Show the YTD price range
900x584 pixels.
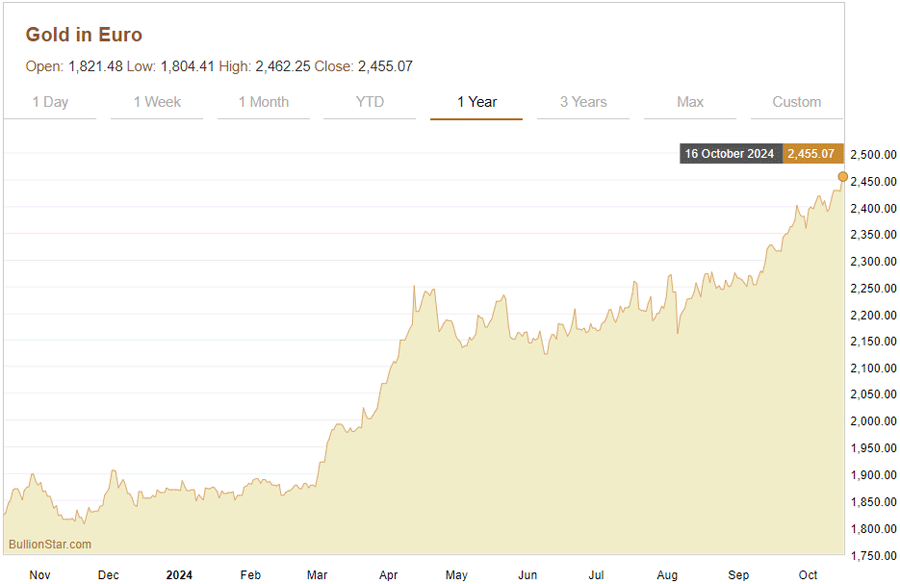click(370, 102)
